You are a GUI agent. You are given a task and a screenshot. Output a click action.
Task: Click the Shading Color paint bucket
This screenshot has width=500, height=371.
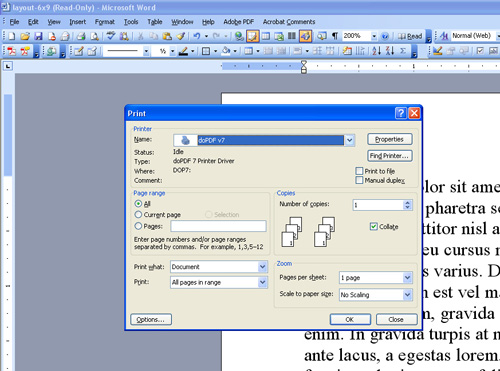click(226, 51)
